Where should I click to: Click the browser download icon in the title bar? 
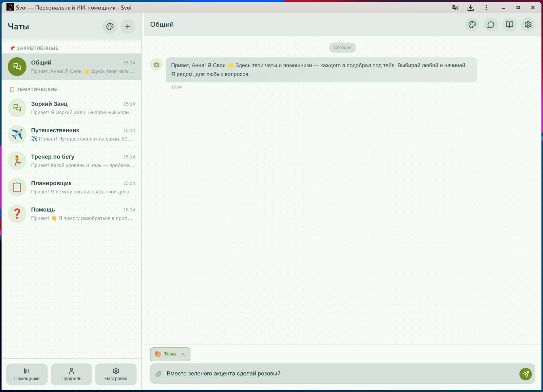coord(470,7)
